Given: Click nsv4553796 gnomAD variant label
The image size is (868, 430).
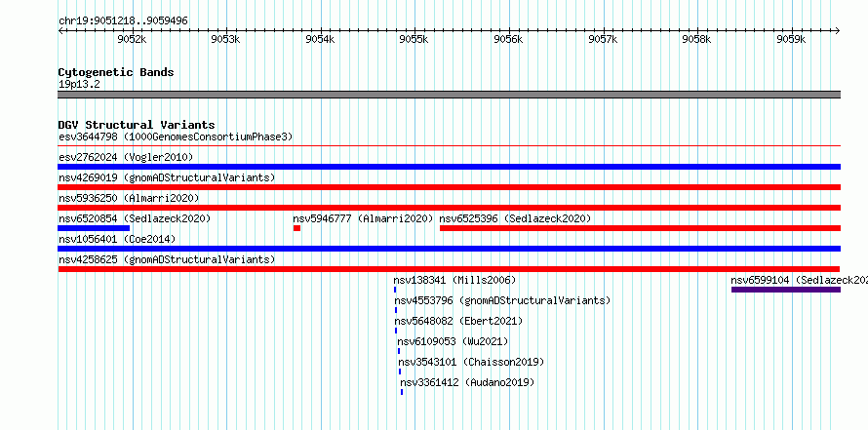Looking at the screenshot, I should pos(502,300).
